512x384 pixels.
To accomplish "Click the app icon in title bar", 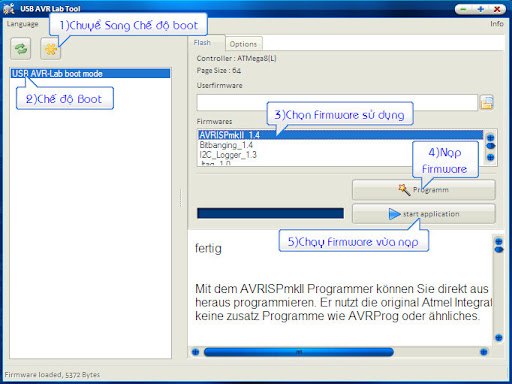I will click(x=9, y=8).
